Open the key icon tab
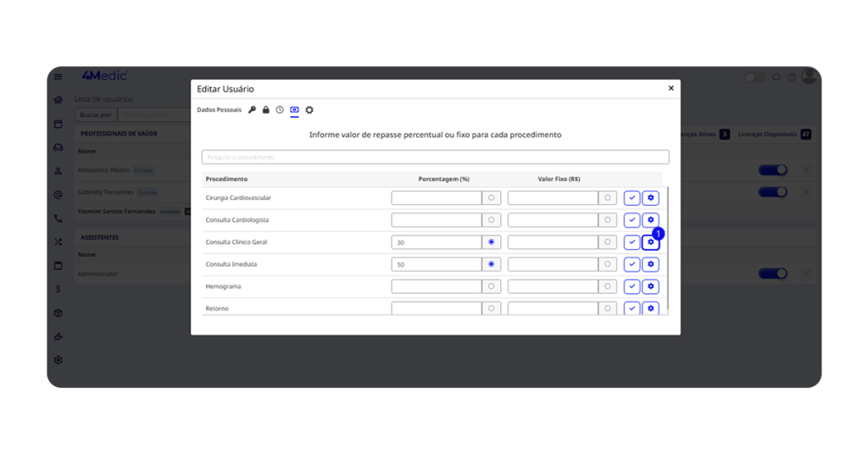This screenshot has width=868, height=455. pos(252,110)
